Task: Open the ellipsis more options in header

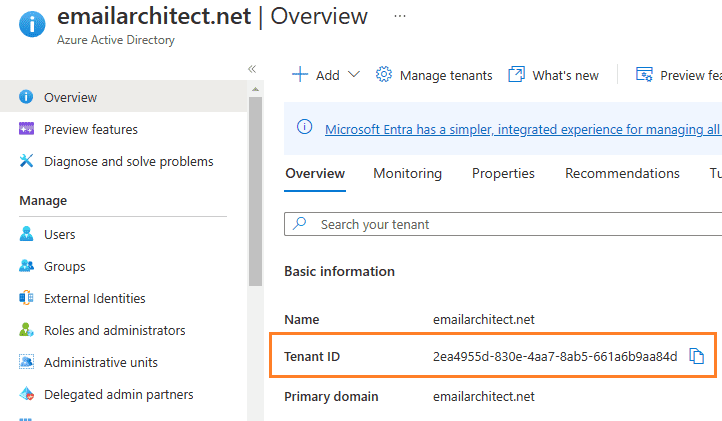Action: [400, 16]
